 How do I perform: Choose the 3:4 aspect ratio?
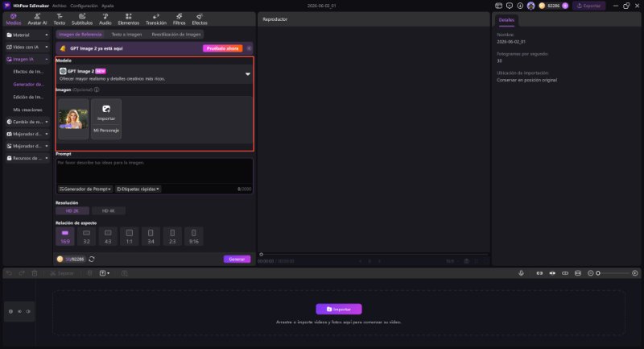pyautogui.click(x=151, y=236)
